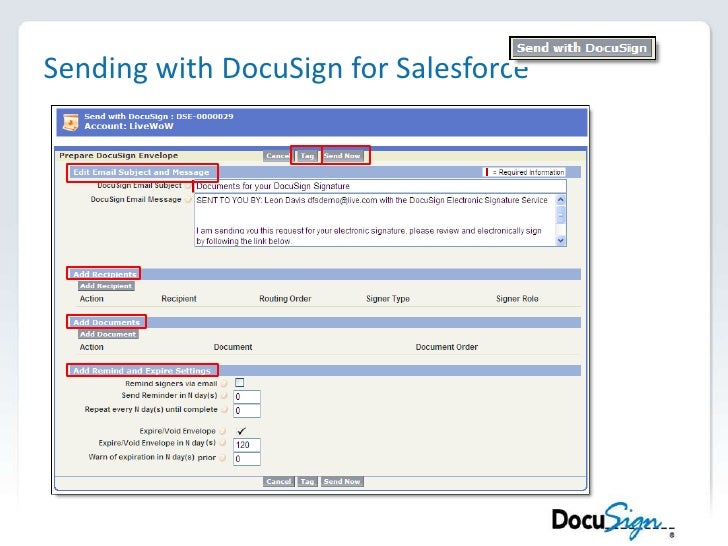Click help icon beside Remind signers via email
Viewport: 728px width, 546px height.
[x=224, y=384]
